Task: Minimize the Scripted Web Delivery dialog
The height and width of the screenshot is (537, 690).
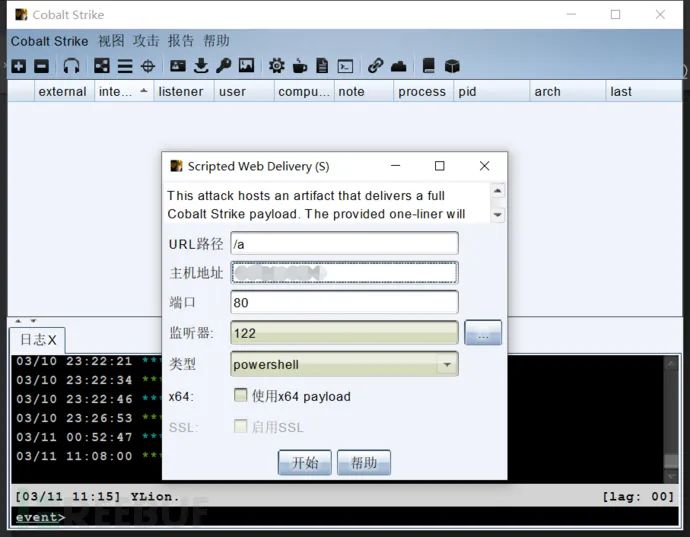Action: click(x=396, y=166)
